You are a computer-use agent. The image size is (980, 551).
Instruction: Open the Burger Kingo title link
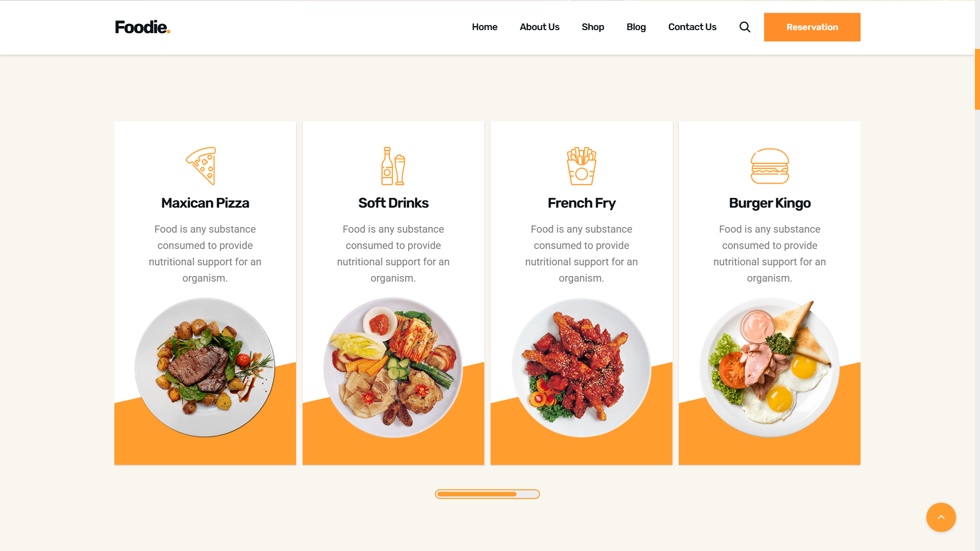point(770,203)
